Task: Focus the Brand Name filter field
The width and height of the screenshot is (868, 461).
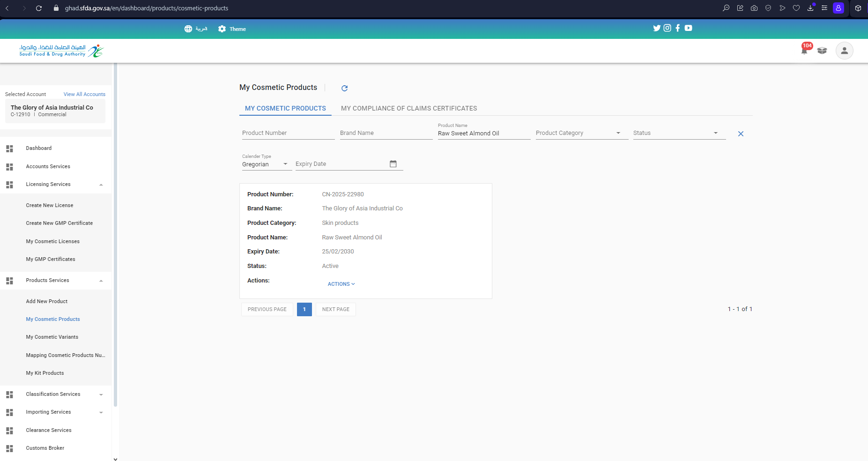Action: pyautogui.click(x=386, y=133)
